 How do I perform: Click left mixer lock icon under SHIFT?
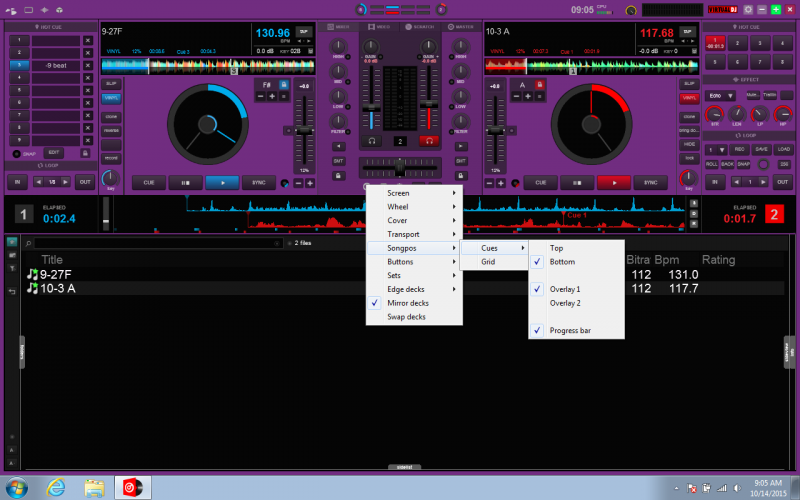pyautogui.click(x=338, y=176)
